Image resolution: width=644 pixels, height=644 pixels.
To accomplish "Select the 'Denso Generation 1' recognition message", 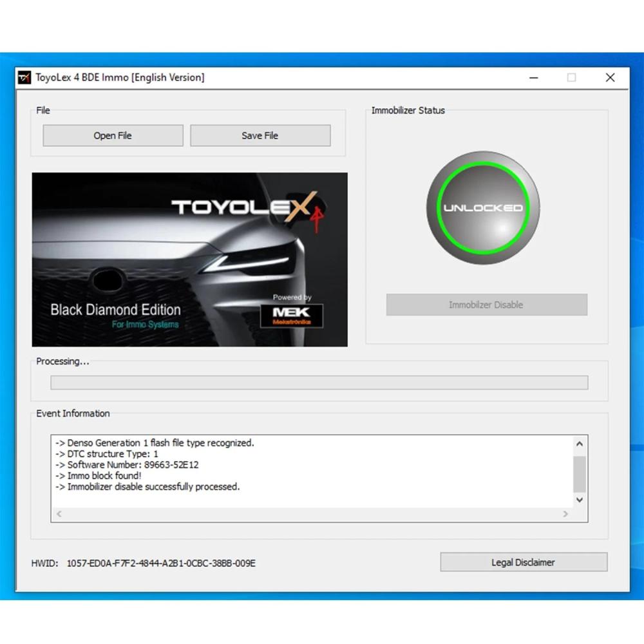I will [x=155, y=442].
